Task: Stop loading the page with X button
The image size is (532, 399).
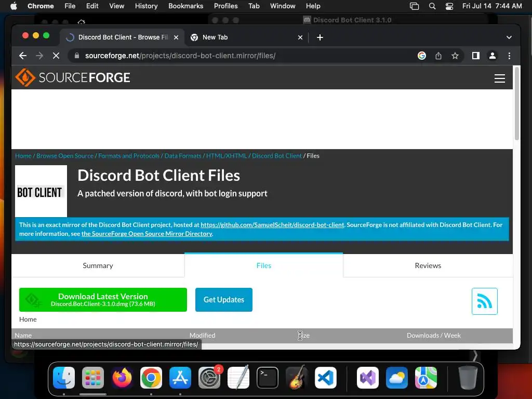Action: click(56, 56)
